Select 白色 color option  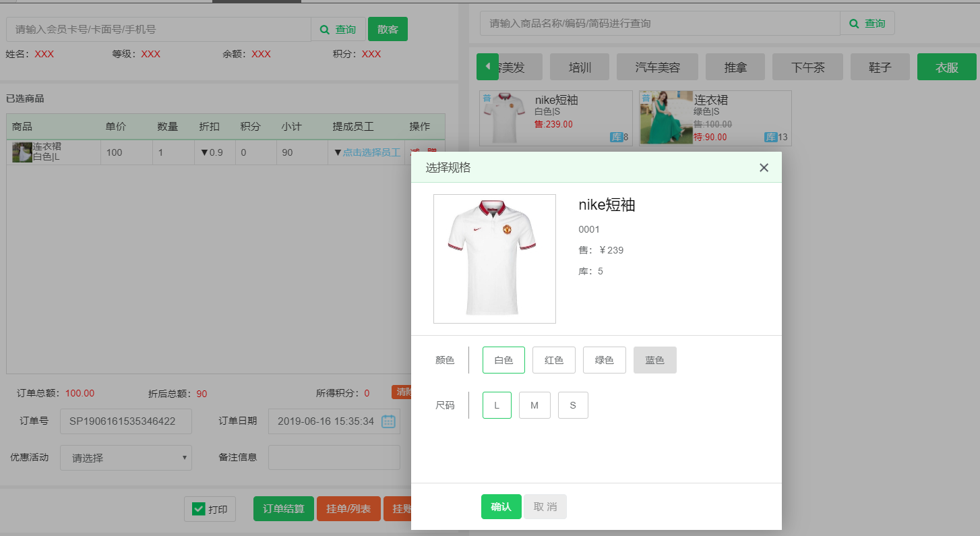tap(503, 360)
